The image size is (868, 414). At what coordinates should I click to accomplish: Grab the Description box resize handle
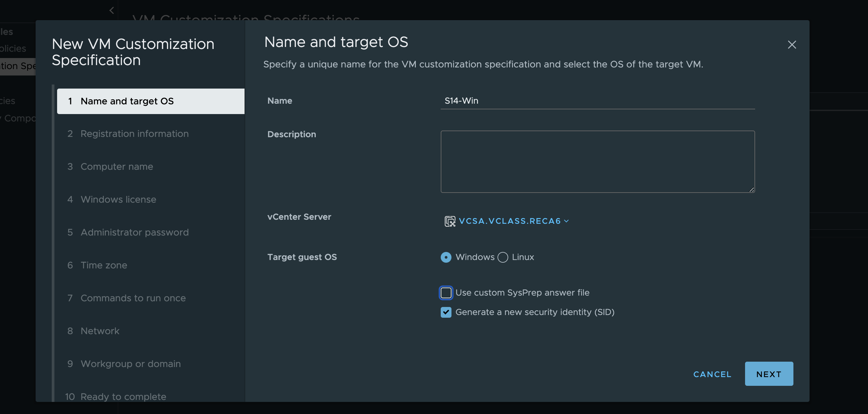(751, 190)
